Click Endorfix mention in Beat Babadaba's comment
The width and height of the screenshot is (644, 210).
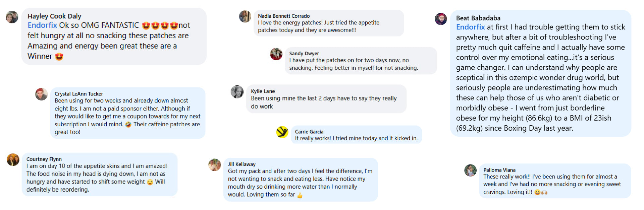coord(470,27)
